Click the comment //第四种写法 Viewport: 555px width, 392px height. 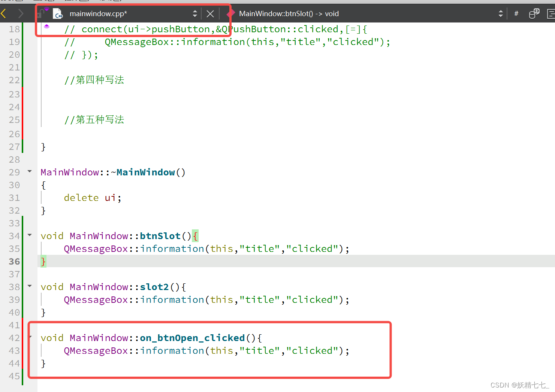point(94,80)
